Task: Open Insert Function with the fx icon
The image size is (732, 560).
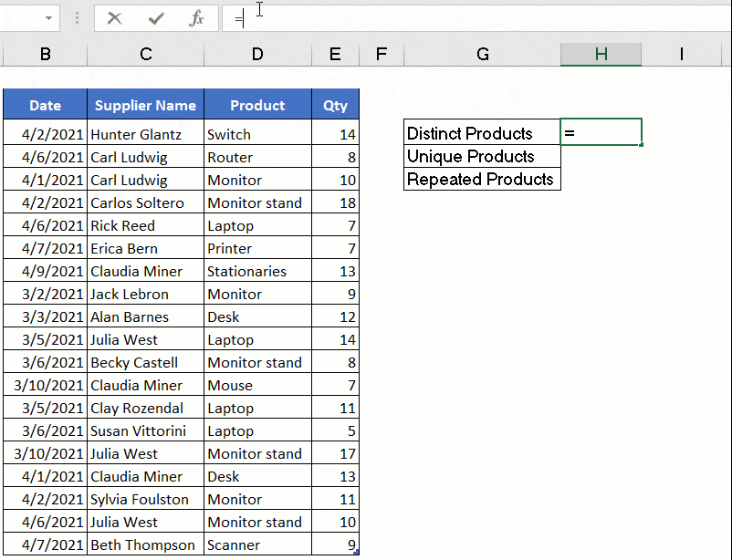Action: [x=195, y=18]
